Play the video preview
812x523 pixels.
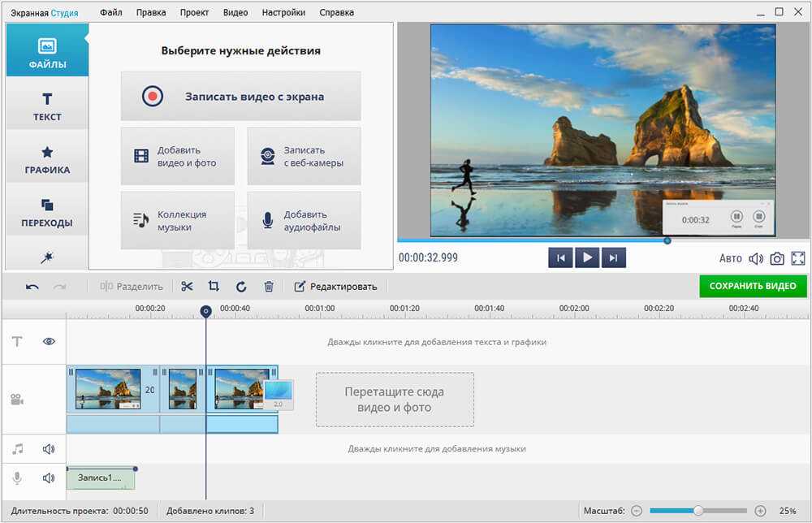[x=586, y=258]
